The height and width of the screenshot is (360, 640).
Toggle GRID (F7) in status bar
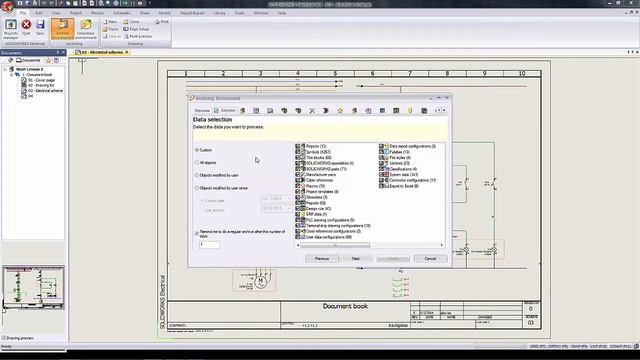tap(538, 347)
